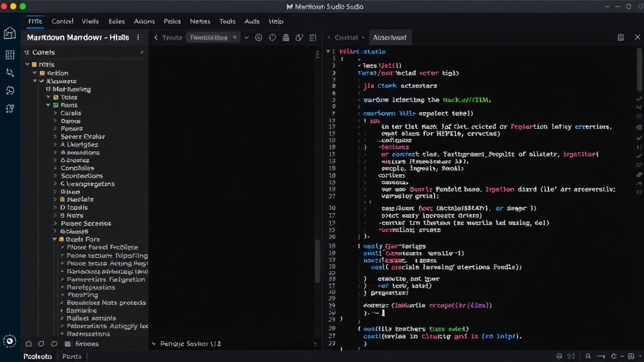Screen dimensions: 644x362
Task: Select the Scontections tree item
Action: tap(82, 176)
